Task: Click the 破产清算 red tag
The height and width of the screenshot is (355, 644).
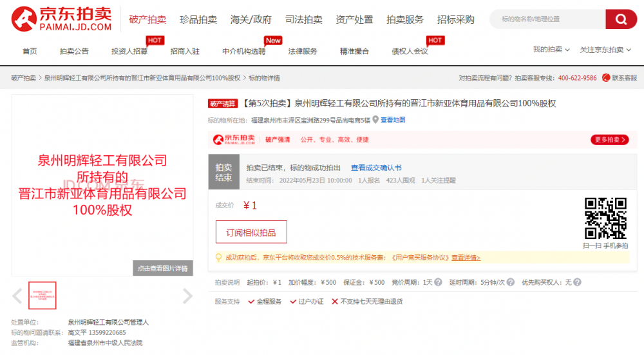Action: (x=223, y=104)
